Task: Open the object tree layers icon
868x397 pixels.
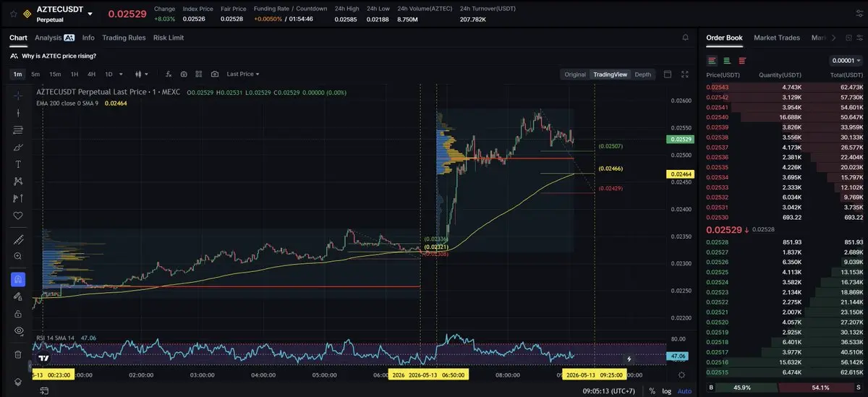Action: 18,381
